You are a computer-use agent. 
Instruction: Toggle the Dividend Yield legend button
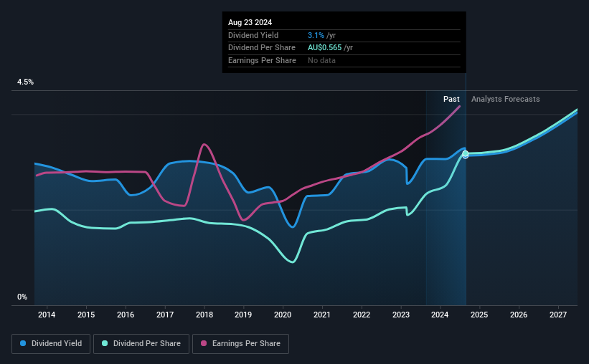(x=51, y=344)
